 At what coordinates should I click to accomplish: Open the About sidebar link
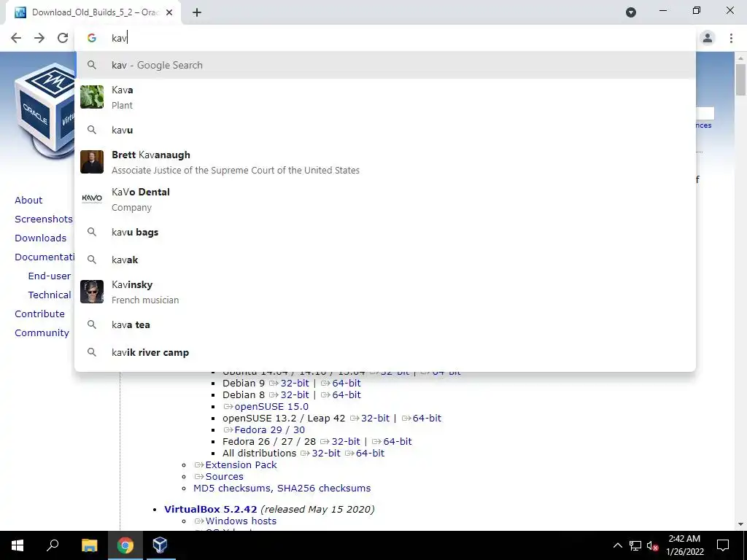pos(28,200)
